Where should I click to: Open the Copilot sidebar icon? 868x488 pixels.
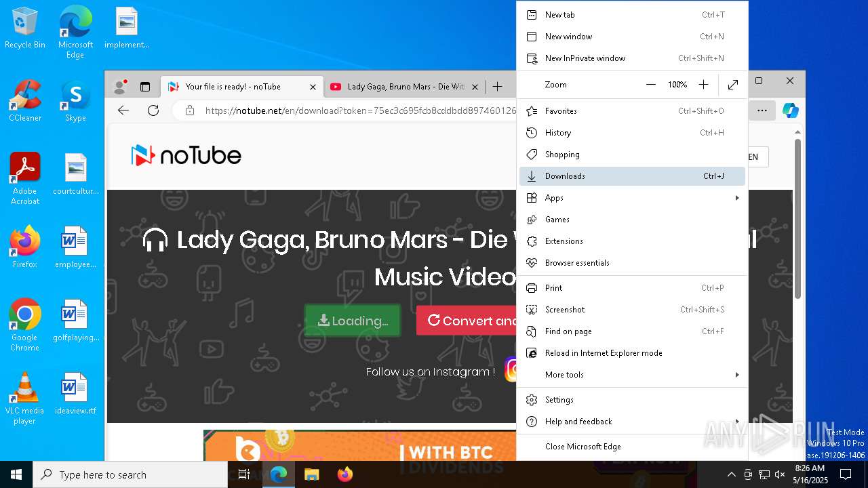[790, 110]
